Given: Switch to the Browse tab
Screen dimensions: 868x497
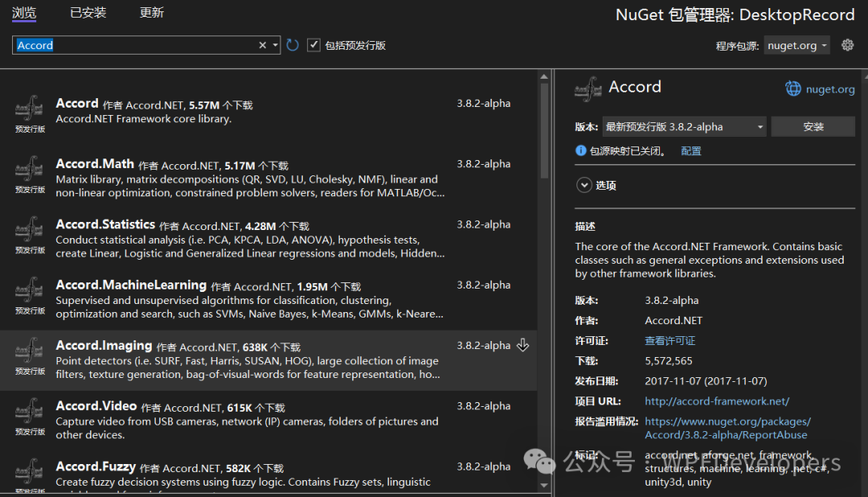Looking at the screenshot, I should coord(24,13).
